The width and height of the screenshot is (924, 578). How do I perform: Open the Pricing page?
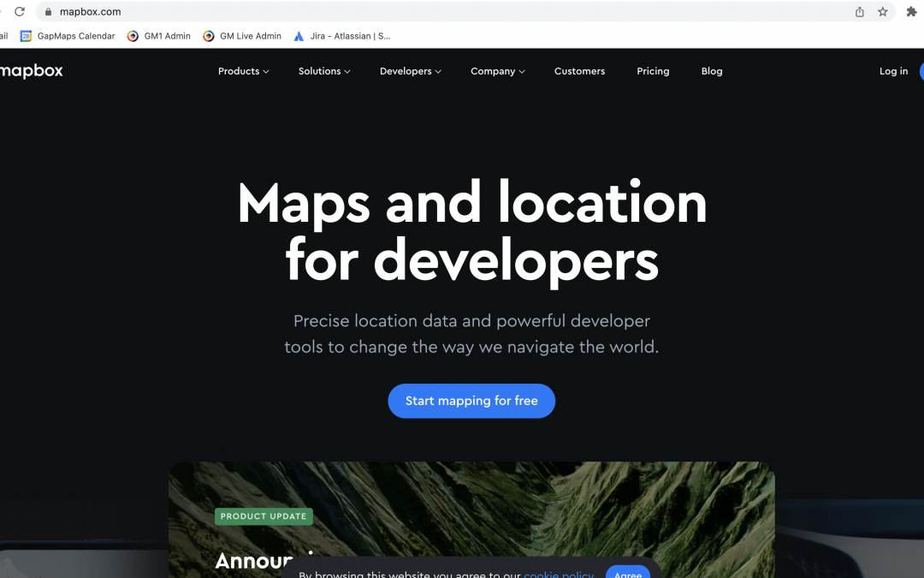pos(653,71)
